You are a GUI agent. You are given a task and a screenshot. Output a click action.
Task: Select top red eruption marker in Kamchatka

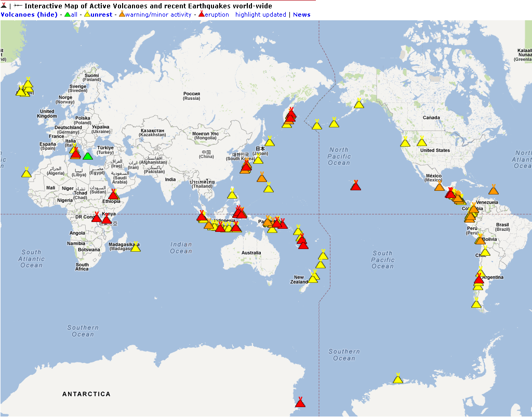291,113
